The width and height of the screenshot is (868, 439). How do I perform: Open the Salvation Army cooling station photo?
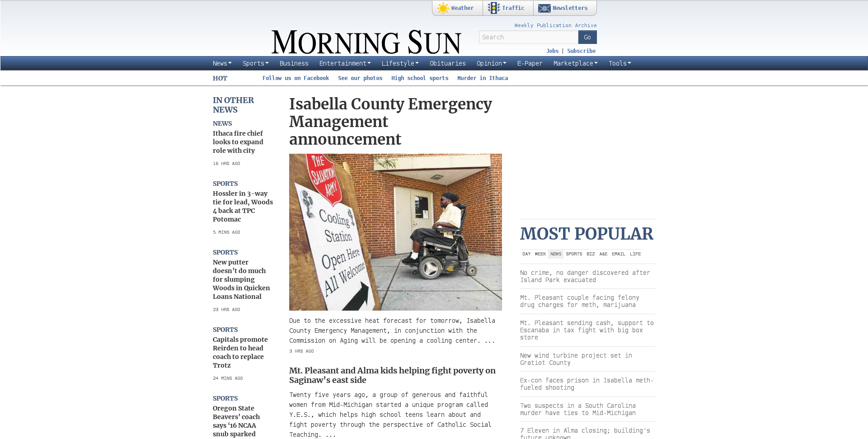click(395, 232)
